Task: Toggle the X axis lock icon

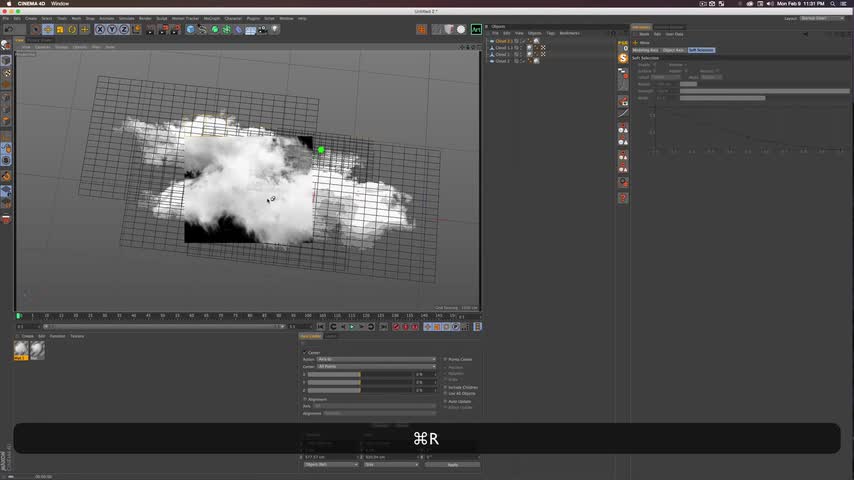Action: coord(99,30)
